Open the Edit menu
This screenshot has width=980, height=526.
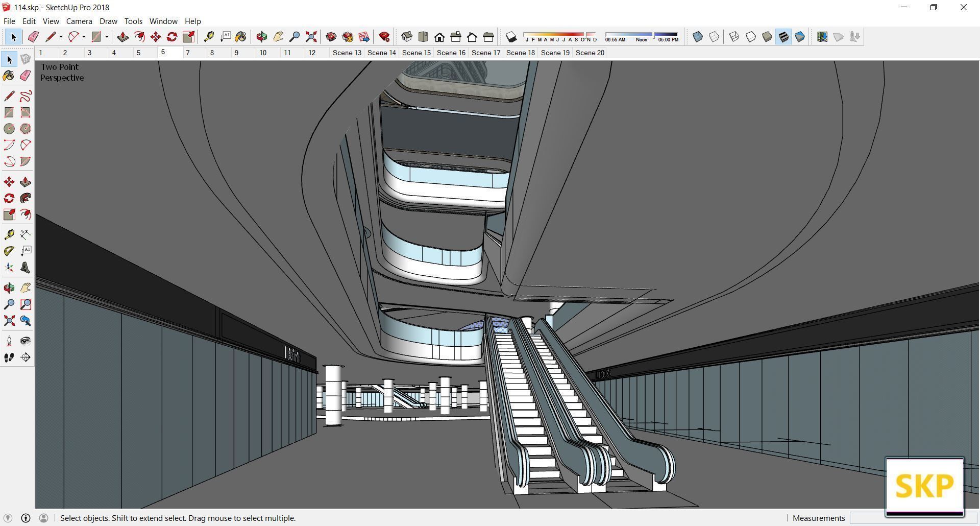tap(29, 21)
